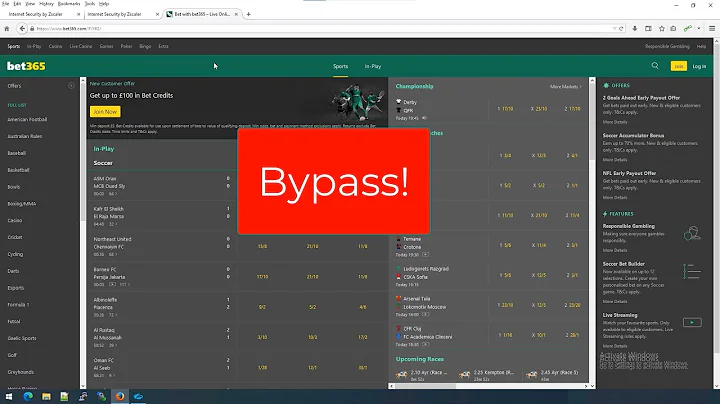Open a new browser tab with plus
Screen dimensions: 720x404
pyautogui.click(x=248, y=14)
